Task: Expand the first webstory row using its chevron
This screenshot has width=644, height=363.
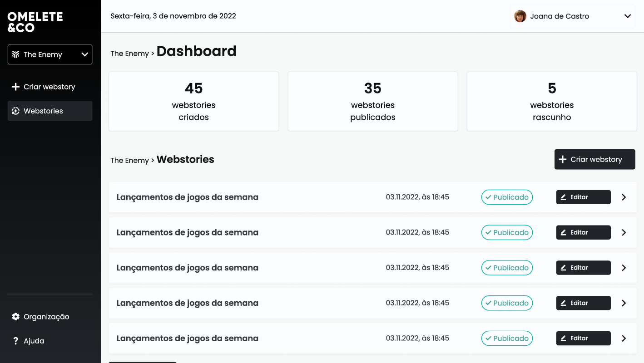Action: [x=624, y=197]
